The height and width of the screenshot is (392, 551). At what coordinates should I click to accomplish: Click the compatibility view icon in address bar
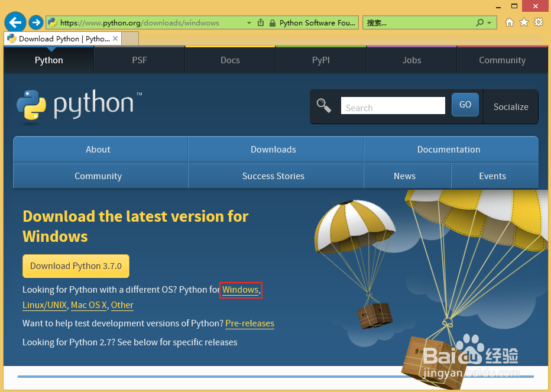261,23
